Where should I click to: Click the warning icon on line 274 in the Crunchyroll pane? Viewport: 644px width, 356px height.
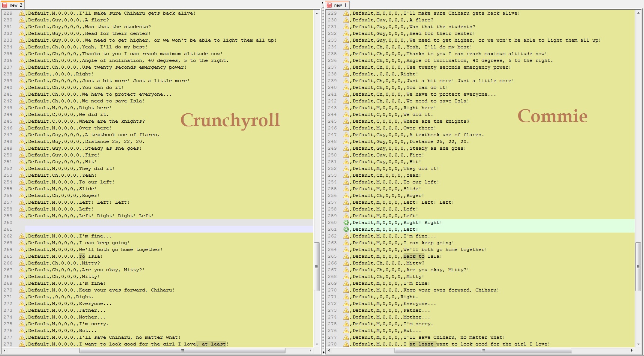pos(22,317)
